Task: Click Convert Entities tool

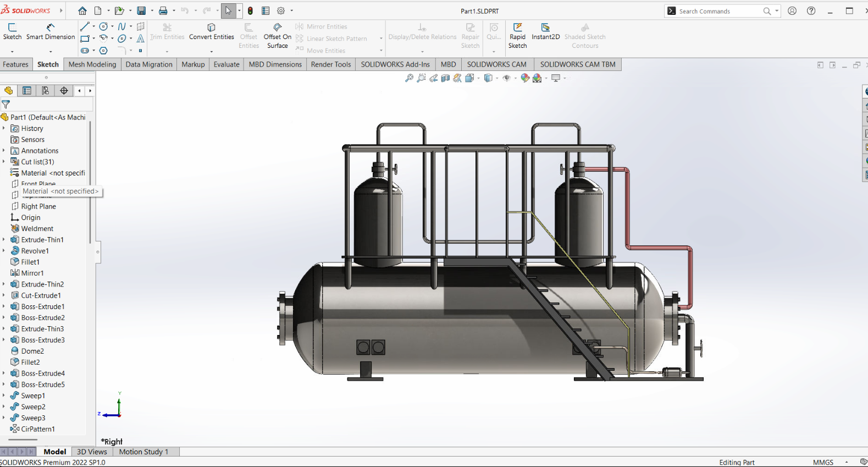Action: point(212,31)
